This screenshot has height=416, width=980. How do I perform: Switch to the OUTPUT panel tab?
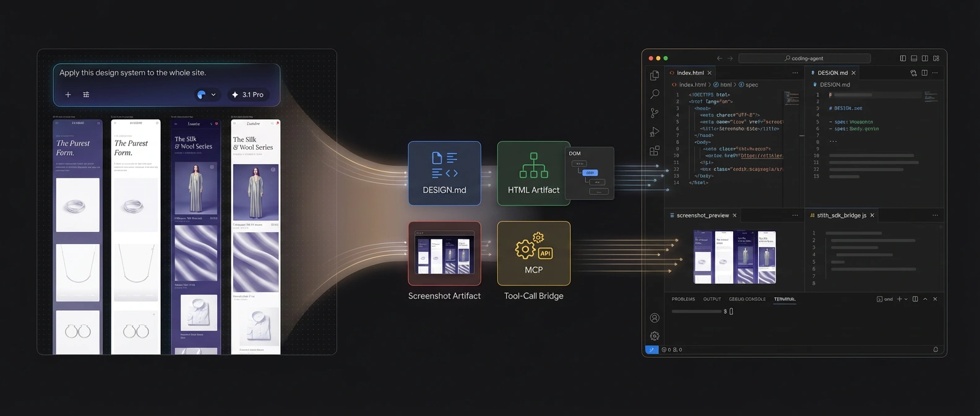point(712,299)
